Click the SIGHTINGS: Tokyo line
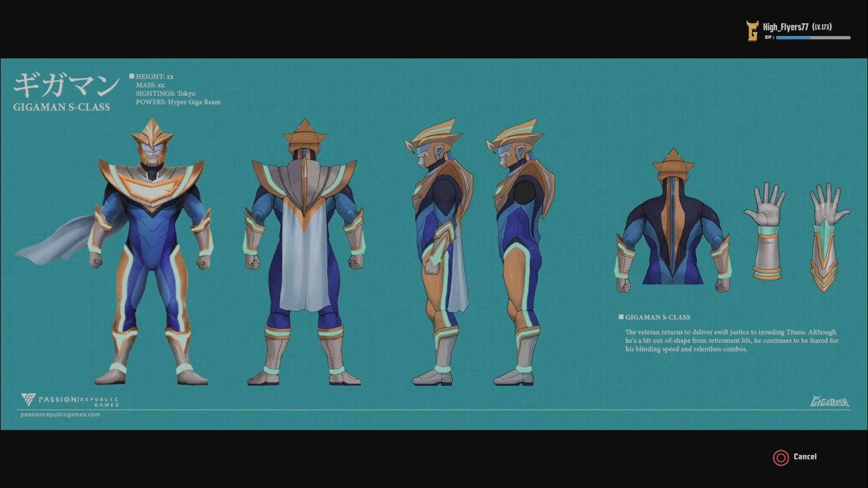 pyautogui.click(x=165, y=93)
